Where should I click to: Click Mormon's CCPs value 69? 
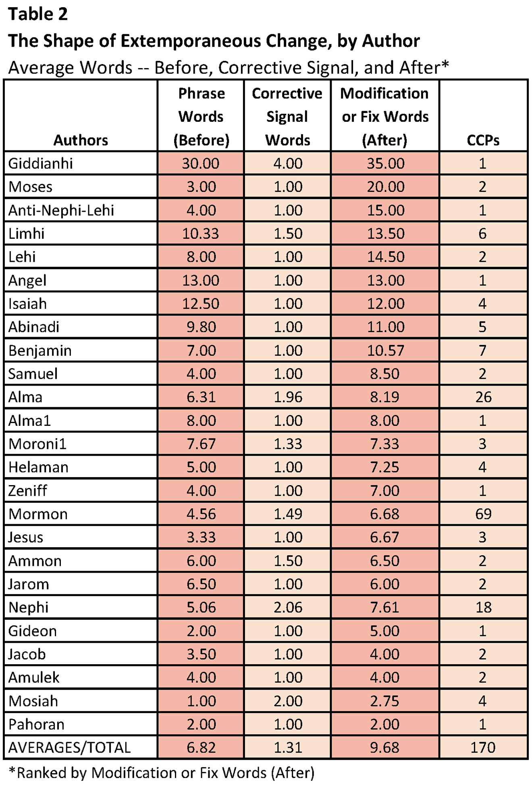[483, 514]
